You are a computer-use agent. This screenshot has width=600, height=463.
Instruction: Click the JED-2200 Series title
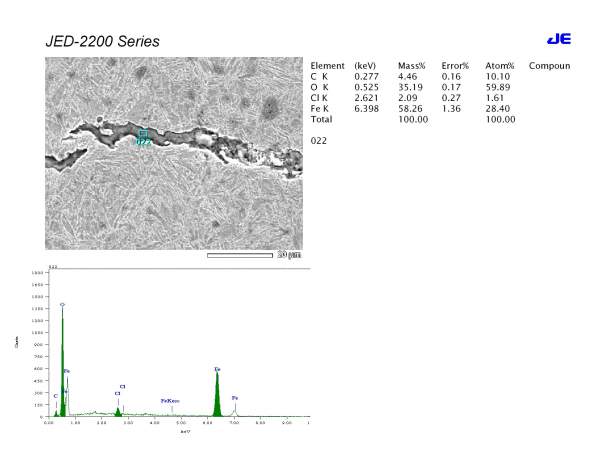103,41
